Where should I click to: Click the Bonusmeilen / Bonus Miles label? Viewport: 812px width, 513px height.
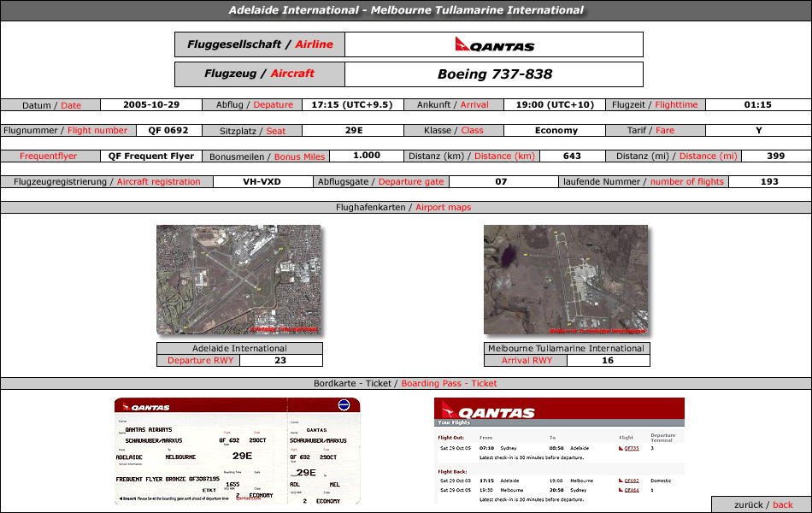point(267,156)
